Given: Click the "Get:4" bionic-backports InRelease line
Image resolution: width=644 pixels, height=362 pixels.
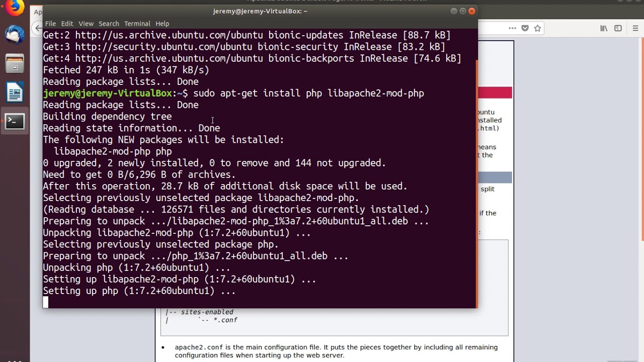Looking at the screenshot, I should pyautogui.click(x=252, y=58).
